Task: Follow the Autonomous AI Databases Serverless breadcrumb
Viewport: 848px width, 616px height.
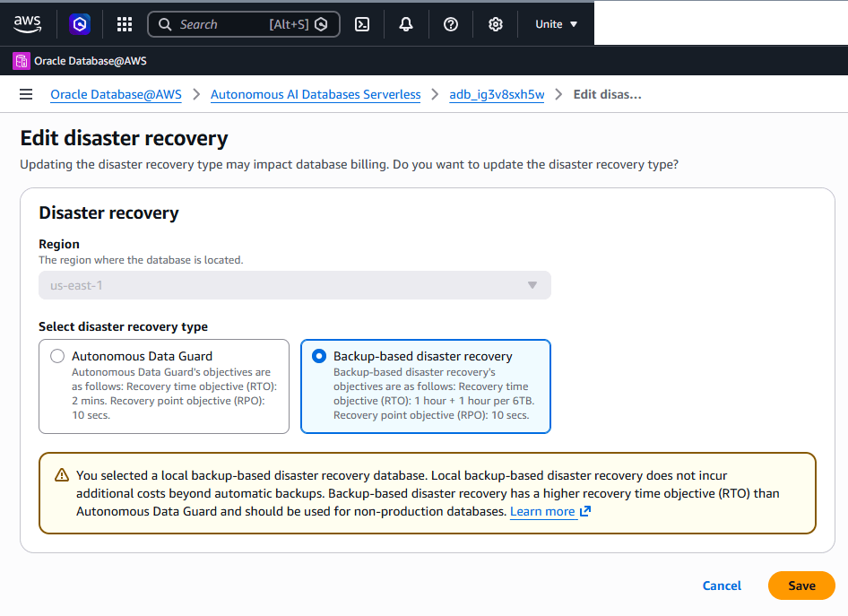Action: coord(316,95)
